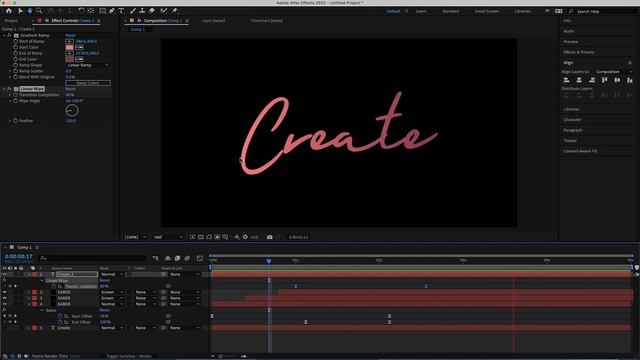Open the Content-Aware Fill panel

(x=580, y=151)
